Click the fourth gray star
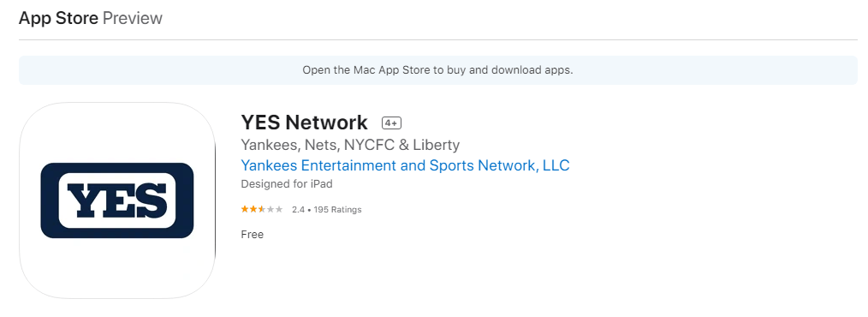This screenshot has height=317, width=868. [271, 209]
